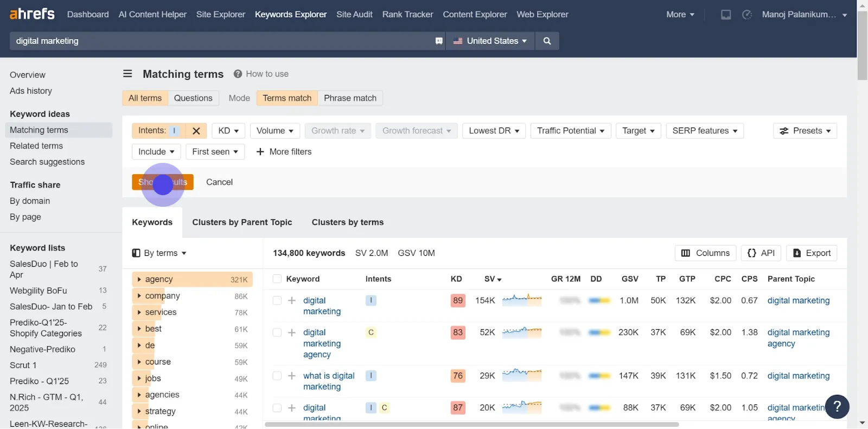Click the API braces button
The image size is (868, 429).
tap(761, 253)
